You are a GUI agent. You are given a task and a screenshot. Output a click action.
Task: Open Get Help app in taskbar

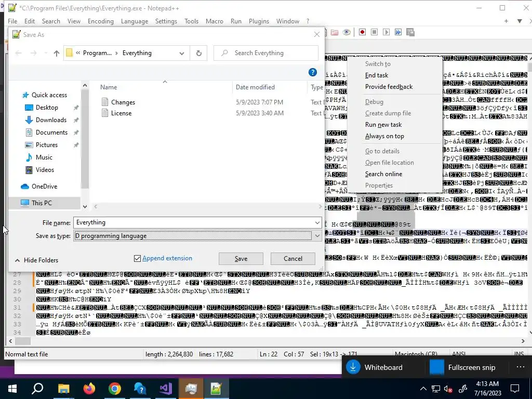[140, 389]
